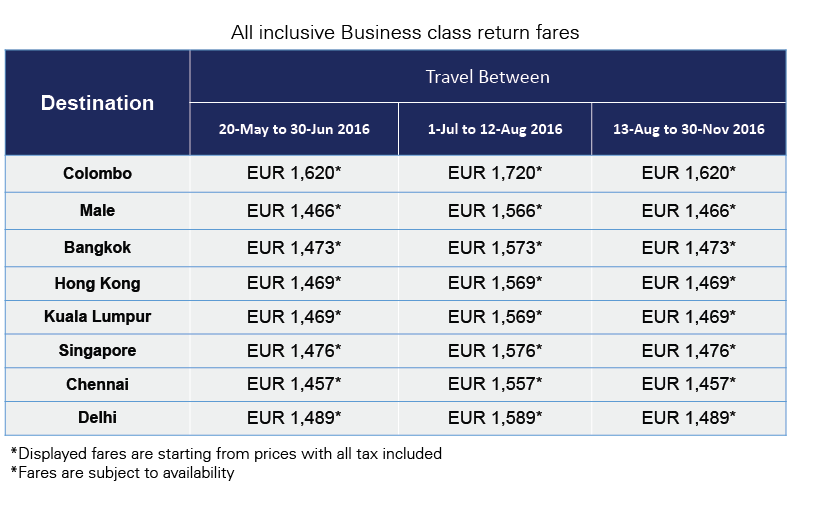Click the Kuala Lumpur destination cell

tap(97, 317)
